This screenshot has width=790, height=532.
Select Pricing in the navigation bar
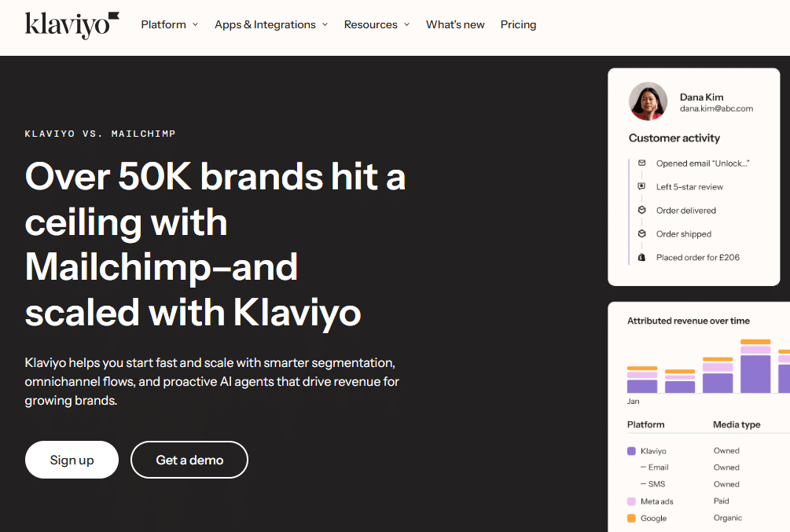pyautogui.click(x=518, y=24)
